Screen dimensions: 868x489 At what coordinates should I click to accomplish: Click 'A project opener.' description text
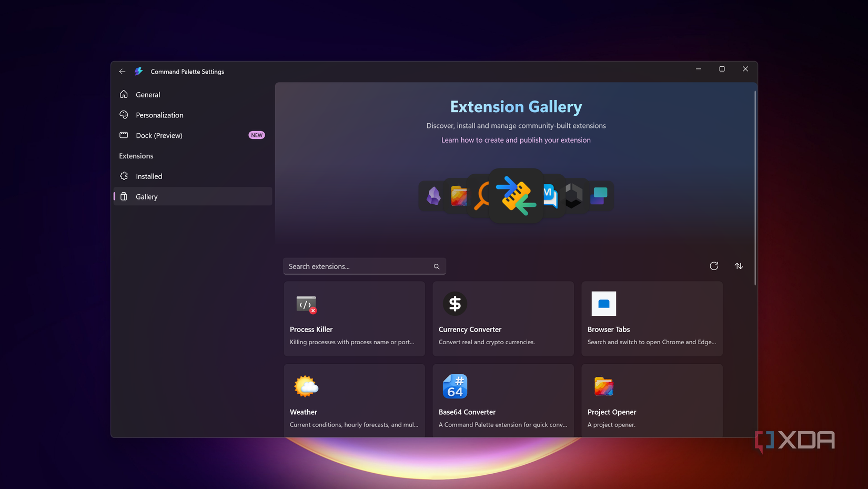point(611,425)
